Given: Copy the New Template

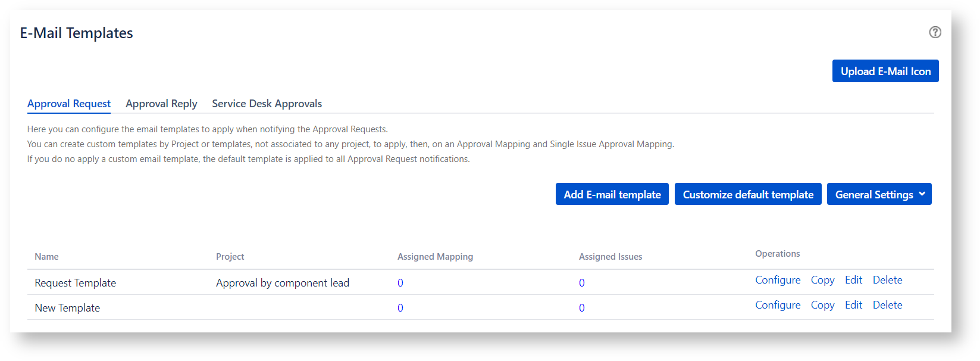Looking at the screenshot, I should pos(822,305).
